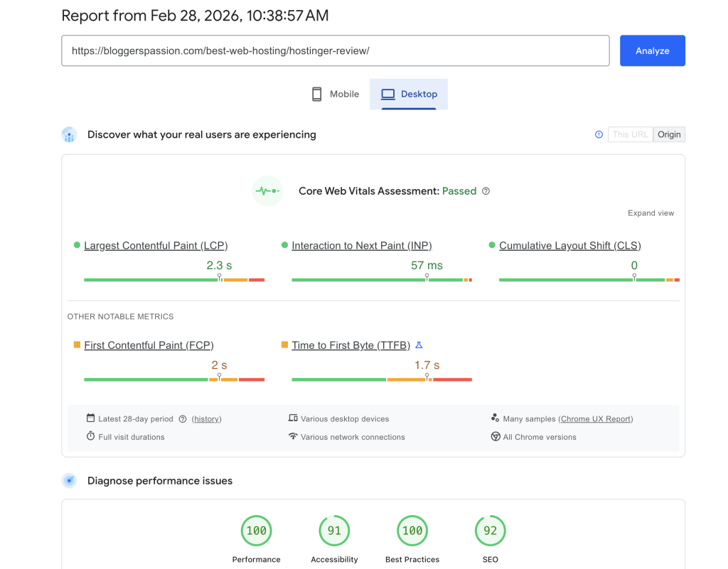Click the network icon for various network connections
This screenshot has width=728, height=569.
point(294,436)
